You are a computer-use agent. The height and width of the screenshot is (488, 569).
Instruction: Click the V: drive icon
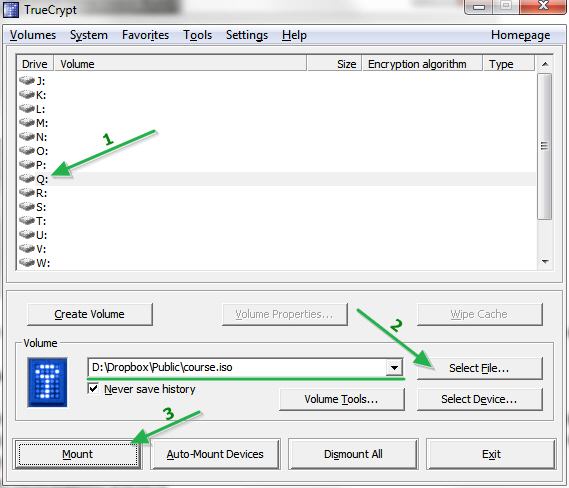click(x=27, y=249)
